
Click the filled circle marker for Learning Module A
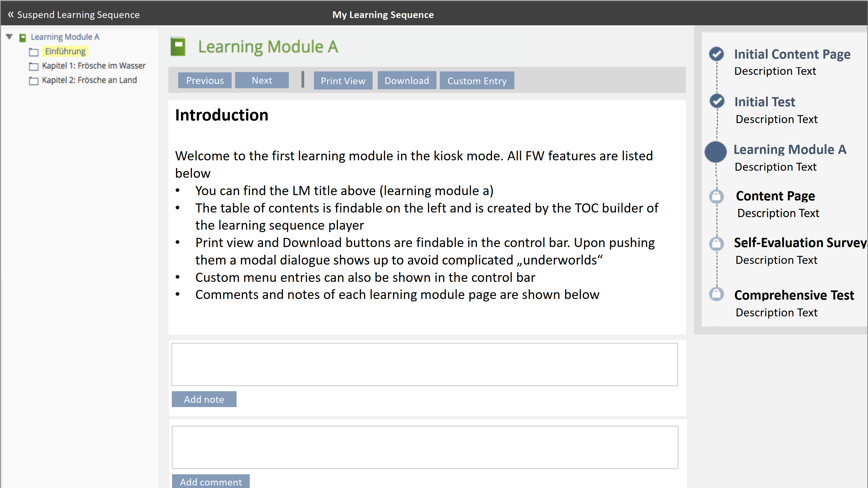coord(715,152)
